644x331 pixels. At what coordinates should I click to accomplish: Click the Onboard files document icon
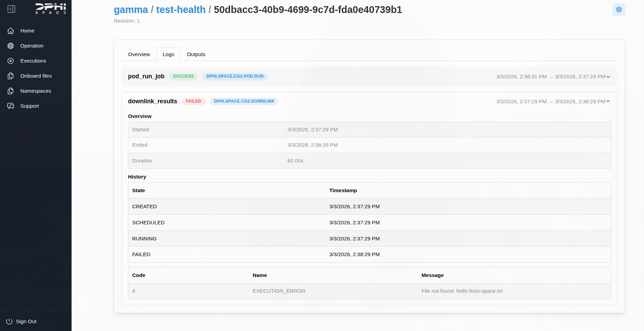point(11,76)
